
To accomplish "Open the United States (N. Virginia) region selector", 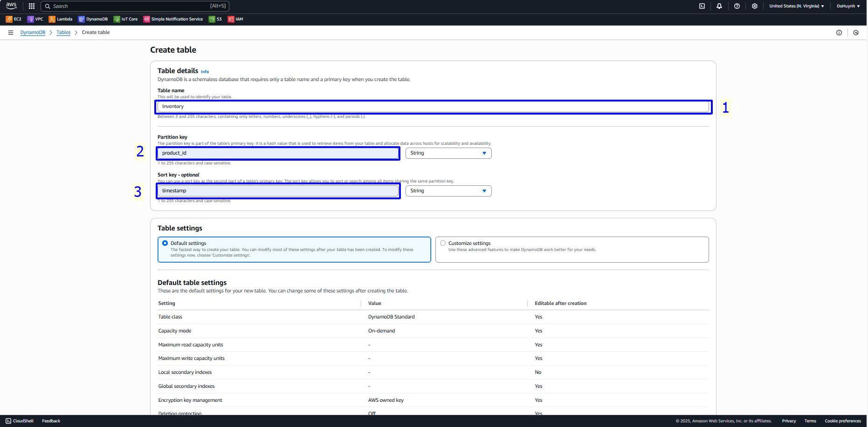I will coord(796,6).
